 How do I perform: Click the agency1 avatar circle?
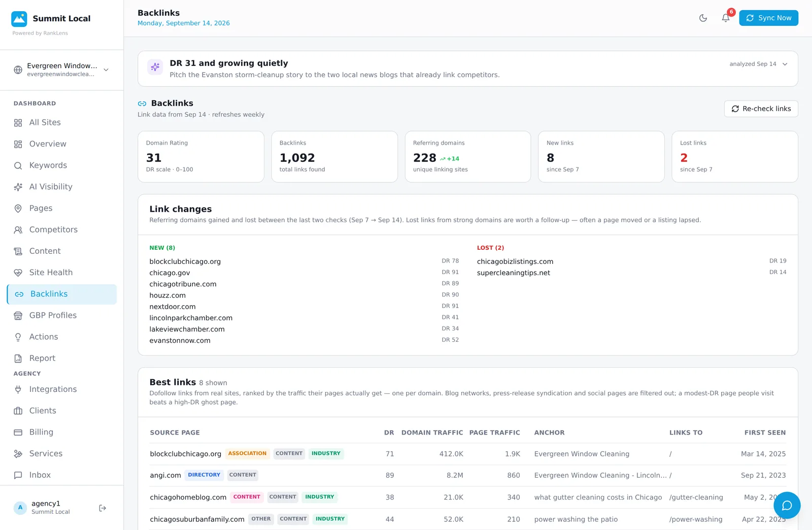pos(20,508)
